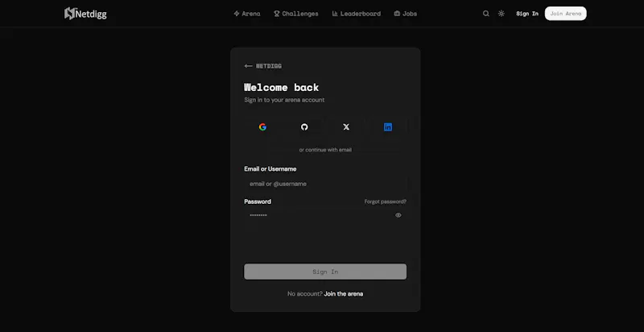Click 'Sign in to your arena account' text
This screenshot has height=332, width=644.
pos(284,100)
